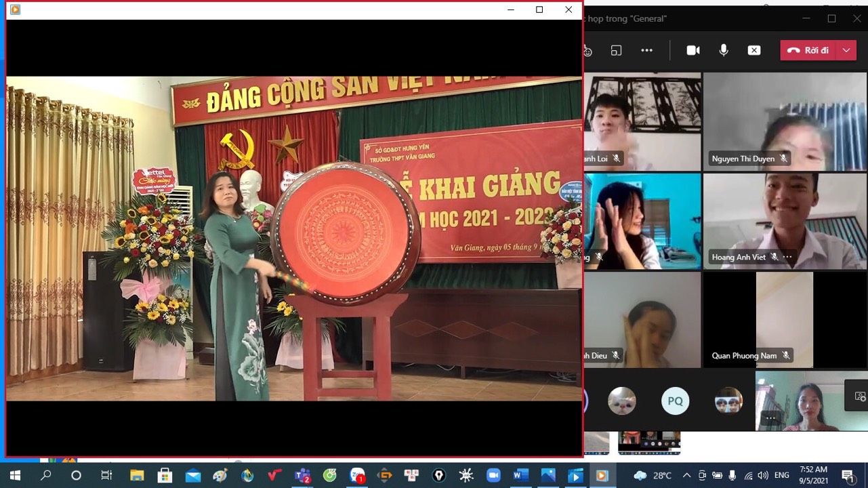
Task: Open Cortana circle on the taskbar
Action: pyautogui.click(x=76, y=475)
